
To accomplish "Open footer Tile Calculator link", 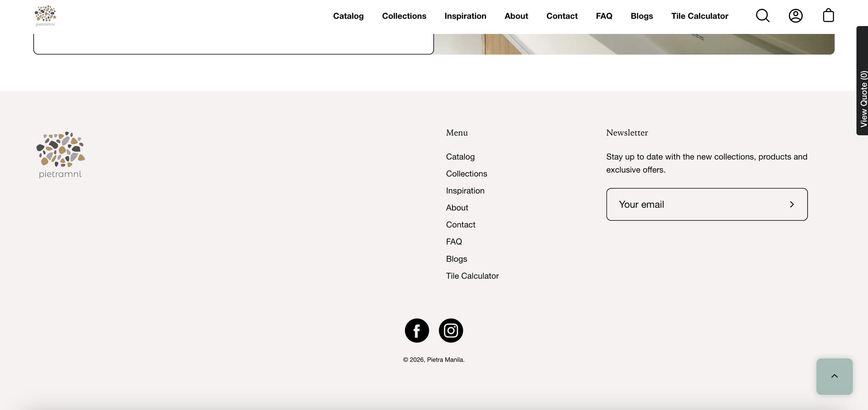I will click(x=472, y=276).
